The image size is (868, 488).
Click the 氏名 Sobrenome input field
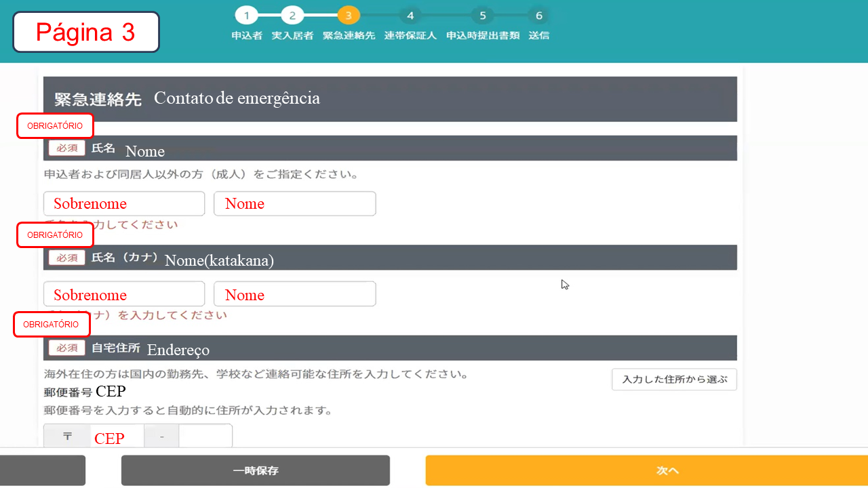click(124, 203)
